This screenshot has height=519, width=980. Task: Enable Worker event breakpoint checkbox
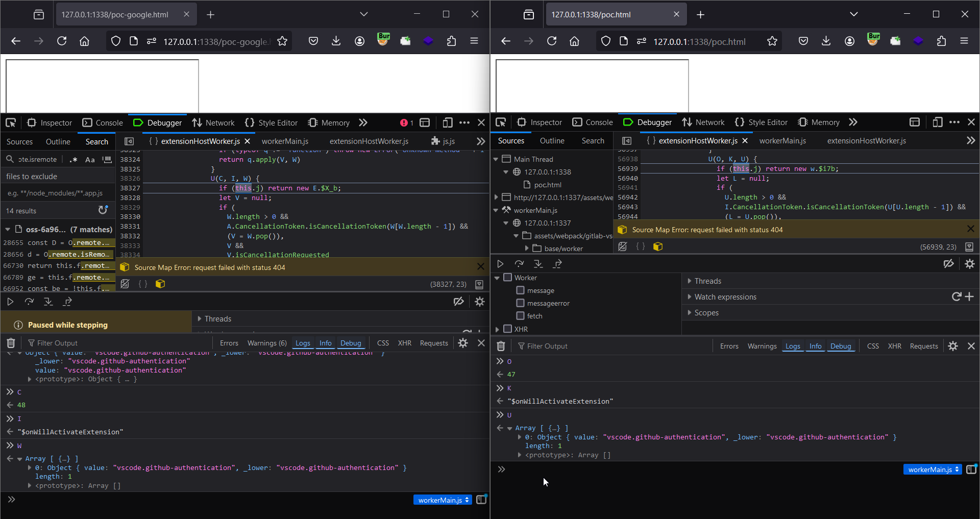[x=507, y=278]
